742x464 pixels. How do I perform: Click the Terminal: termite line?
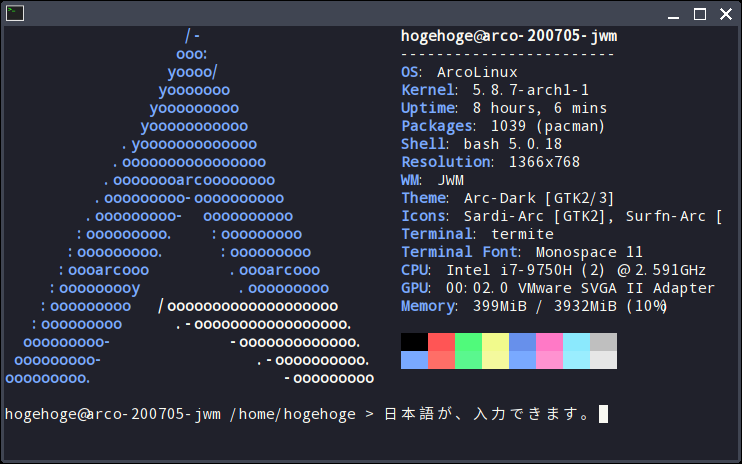[x=477, y=234]
